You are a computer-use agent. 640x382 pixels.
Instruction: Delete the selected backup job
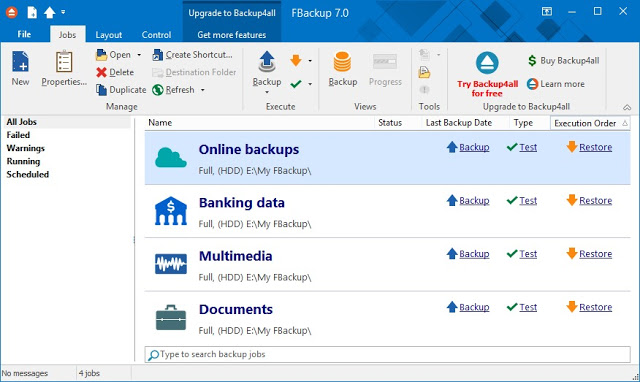tap(115, 72)
